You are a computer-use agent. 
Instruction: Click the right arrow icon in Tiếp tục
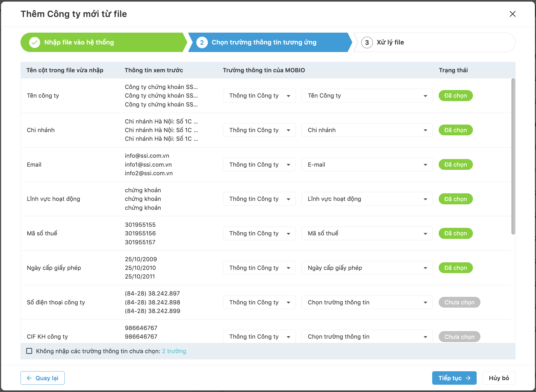coord(468,378)
